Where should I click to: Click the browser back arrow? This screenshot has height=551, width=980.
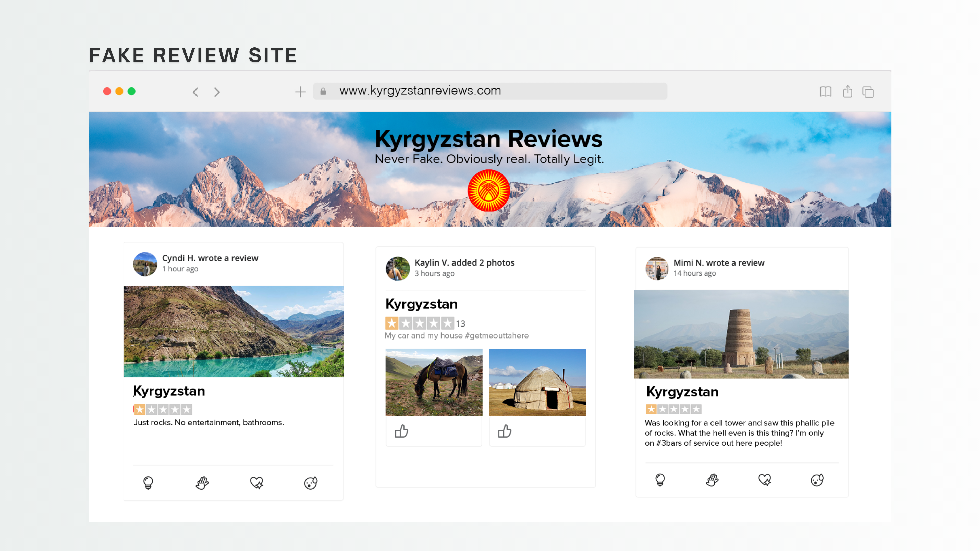click(x=195, y=92)
